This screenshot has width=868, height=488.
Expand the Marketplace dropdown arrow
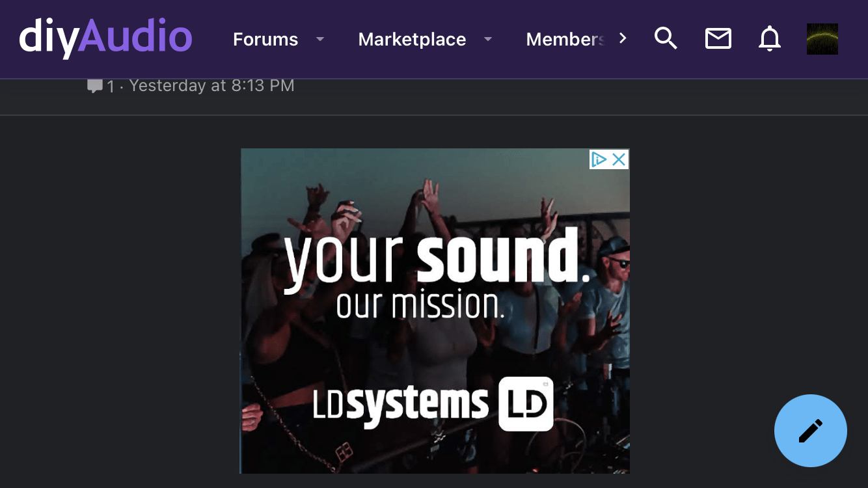click(x=488, y=39)
